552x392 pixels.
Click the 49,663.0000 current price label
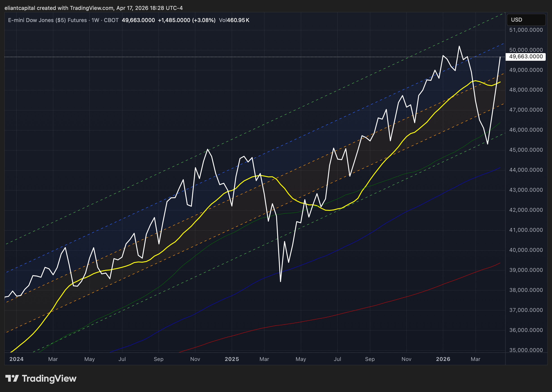click(x=526, y=57)
